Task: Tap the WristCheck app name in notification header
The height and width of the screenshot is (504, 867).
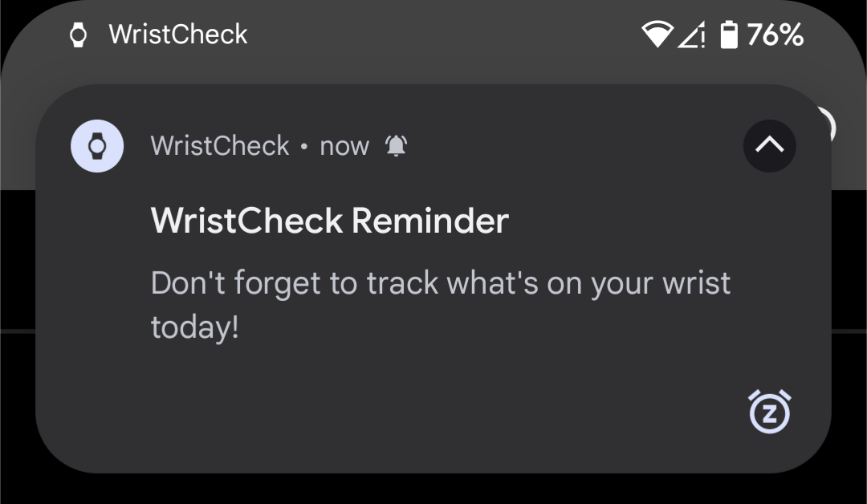Action: [220, 146]
